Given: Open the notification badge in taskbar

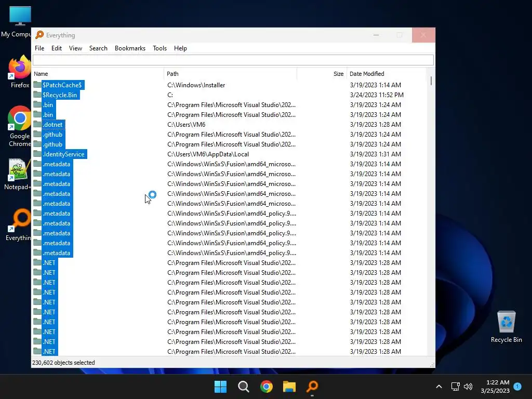Looking at the screenshot, I should (517, 386).
